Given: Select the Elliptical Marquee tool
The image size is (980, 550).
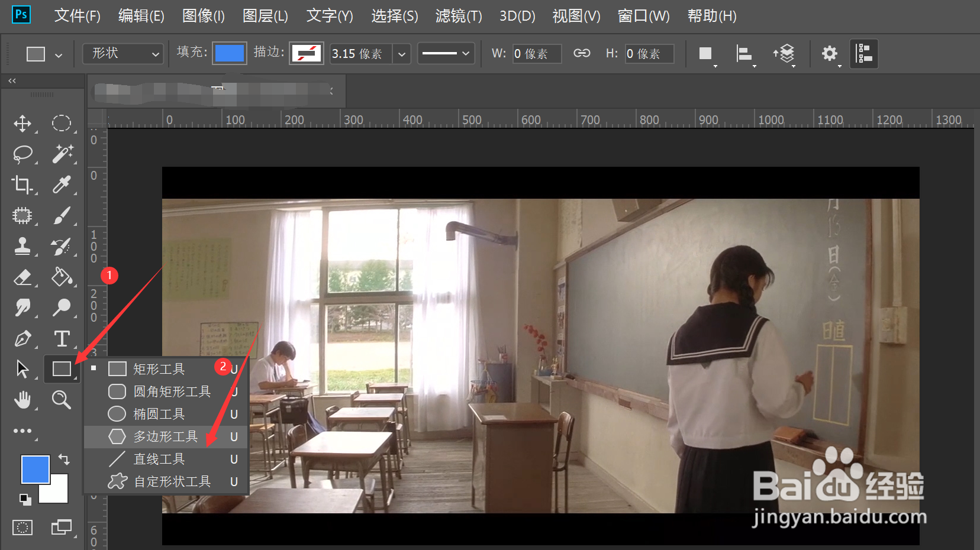Looking at the screenshot, I should [x=62, y=123].
